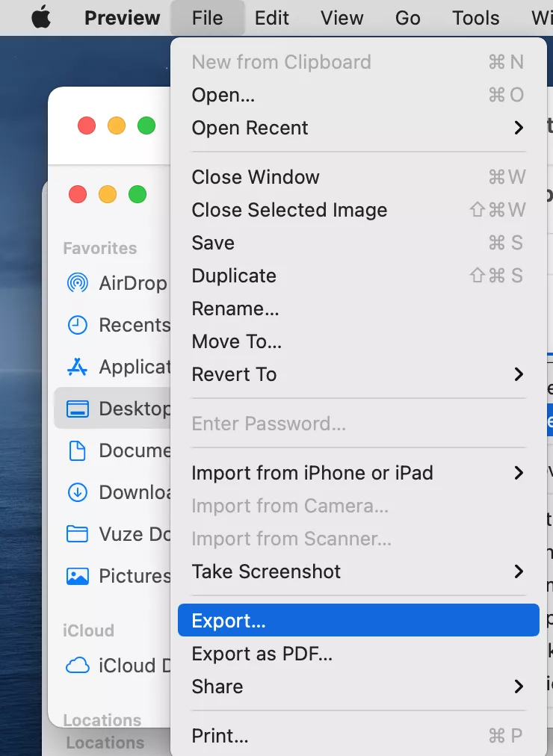Open the Edit menu in menu bar

point(272,18)
